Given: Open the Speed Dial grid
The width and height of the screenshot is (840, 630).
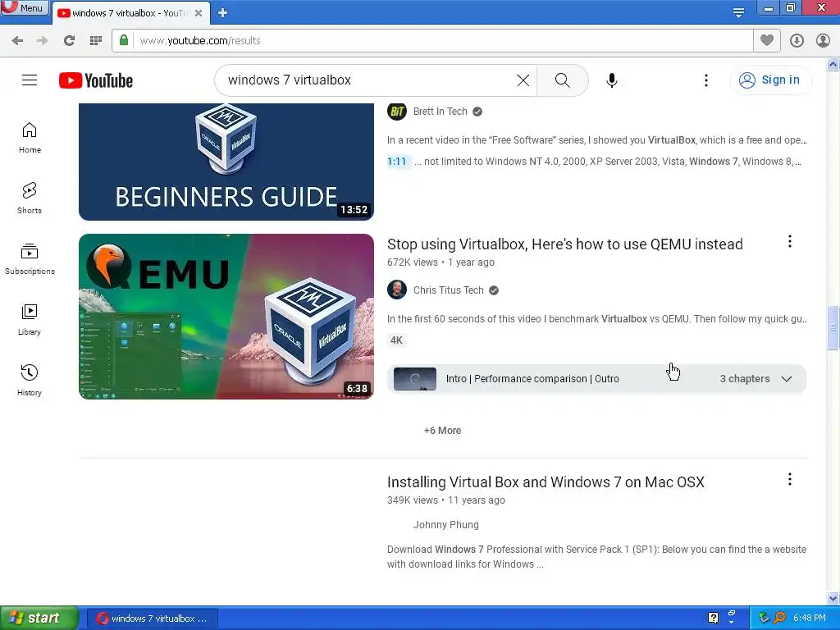Looking at the screenshot, I should coord(96,41).
